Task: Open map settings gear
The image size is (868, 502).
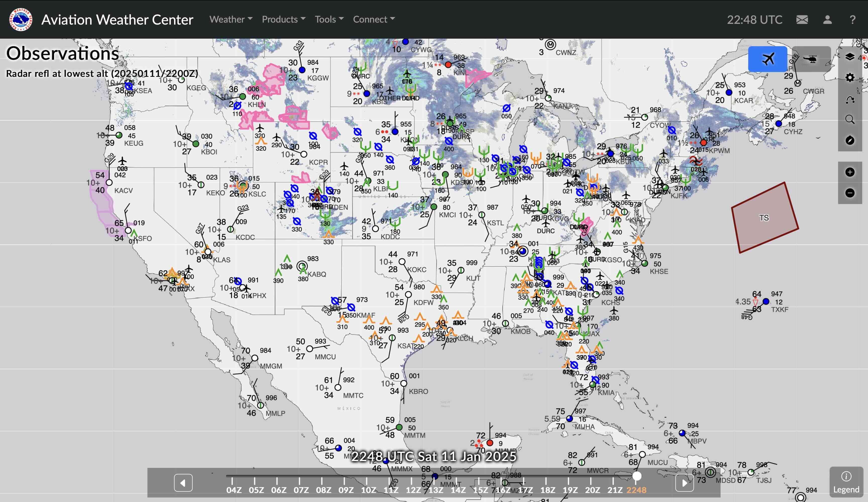Action: (850, 78)
